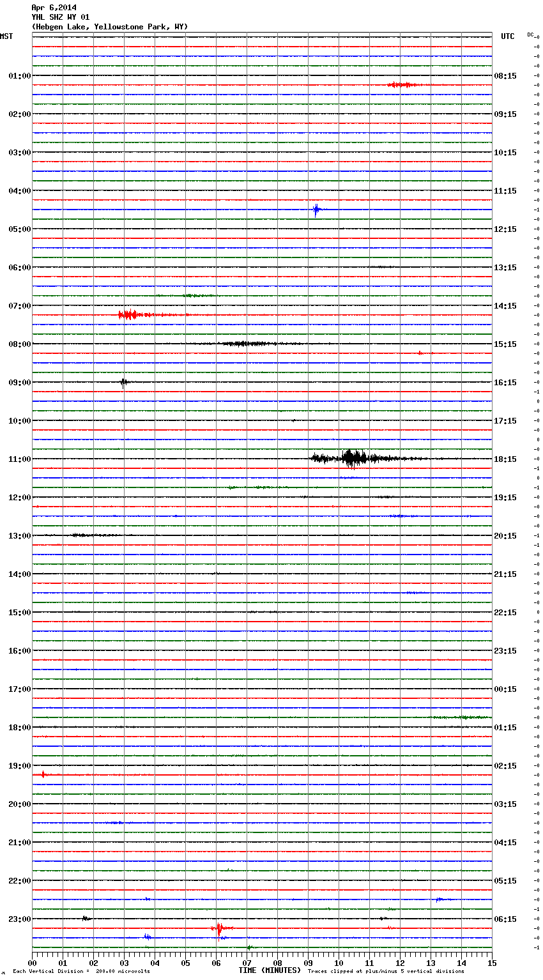Select the blue blip on 23:30 trace

click(148, 937)
